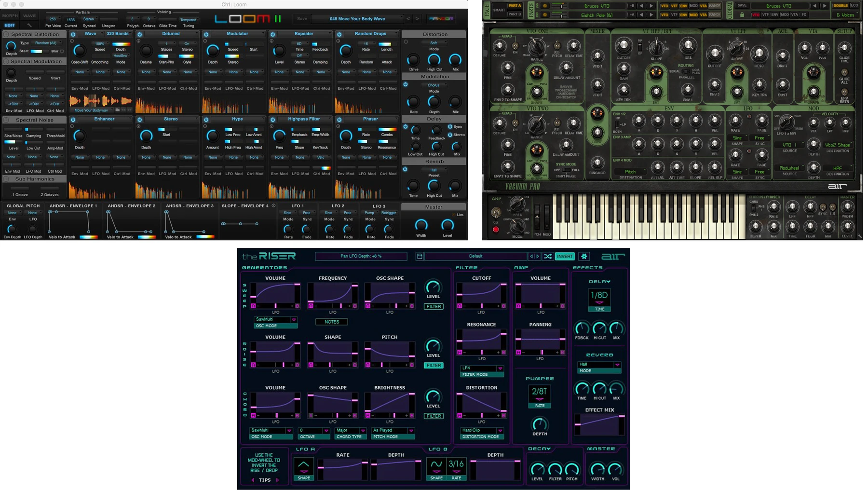Viewport: 868px width, 491px height.
Task: Click previous patch arrow for Eighth Pole part
Action: (x=642, y=15)
